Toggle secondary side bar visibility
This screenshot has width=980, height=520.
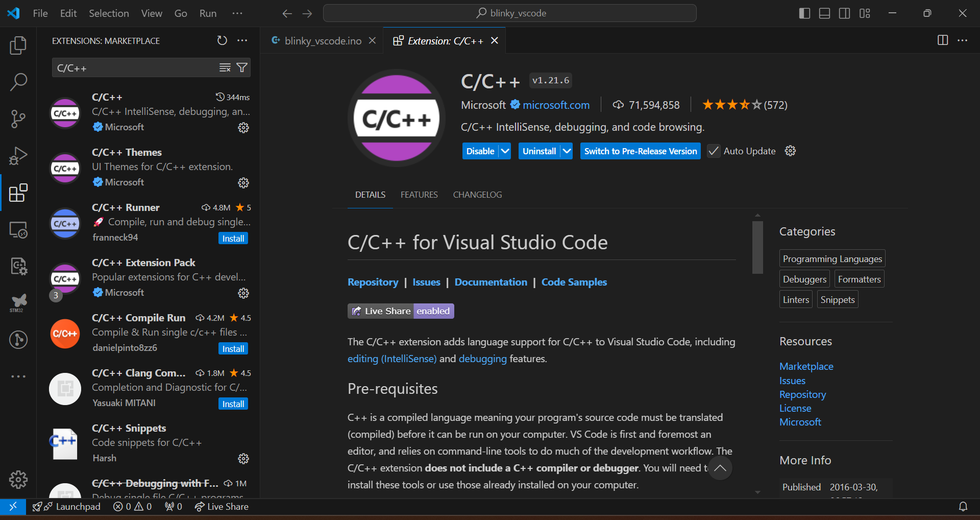[x=845, y=13]
